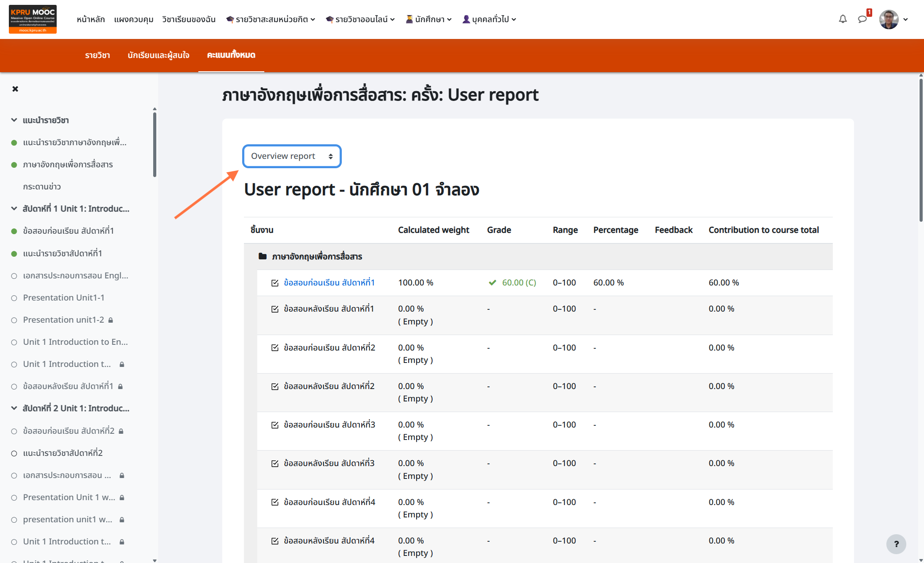
Task: Open Unit 1 Introduction to En... in course index
Action: pos(75,342)
